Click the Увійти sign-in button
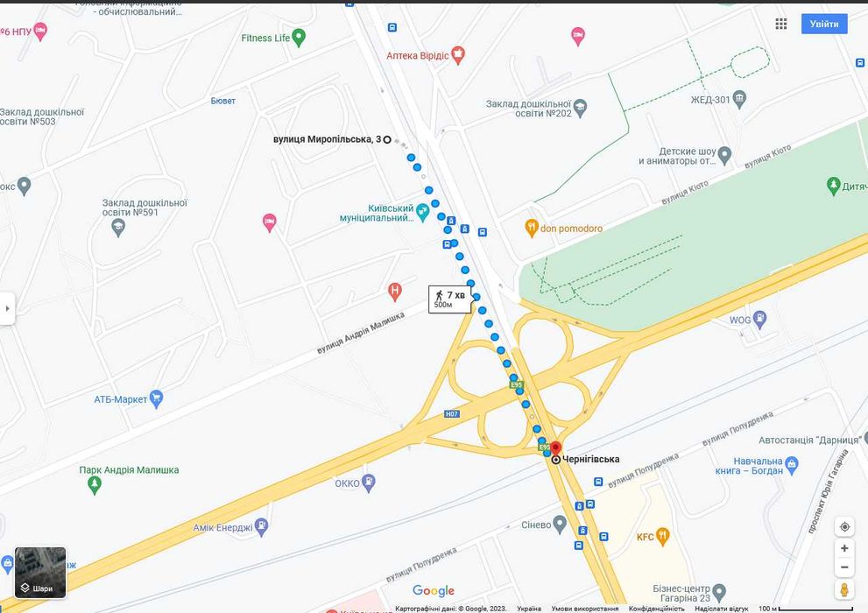Image resolution: width=868 pixels, height=613 pixels. pyautogui.click(x=824, y=24)
